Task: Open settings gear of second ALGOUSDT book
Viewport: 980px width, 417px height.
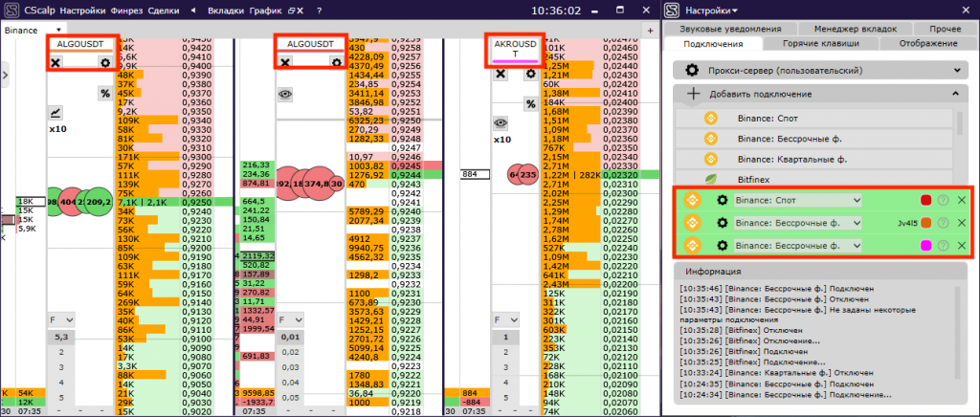Action: pos(337,62)
